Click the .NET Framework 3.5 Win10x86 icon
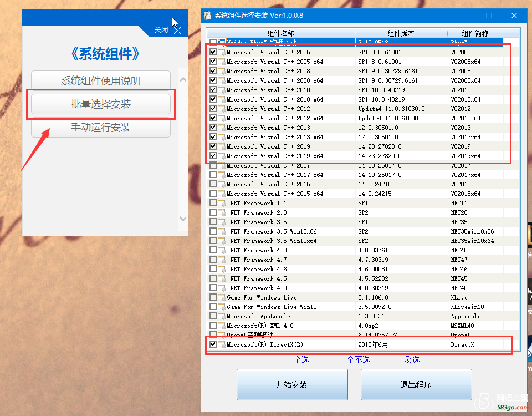 (x=222, y=232)
